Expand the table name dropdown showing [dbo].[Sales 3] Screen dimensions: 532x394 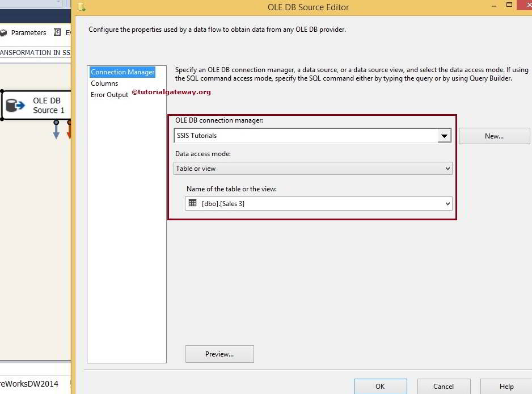(447, 203)
